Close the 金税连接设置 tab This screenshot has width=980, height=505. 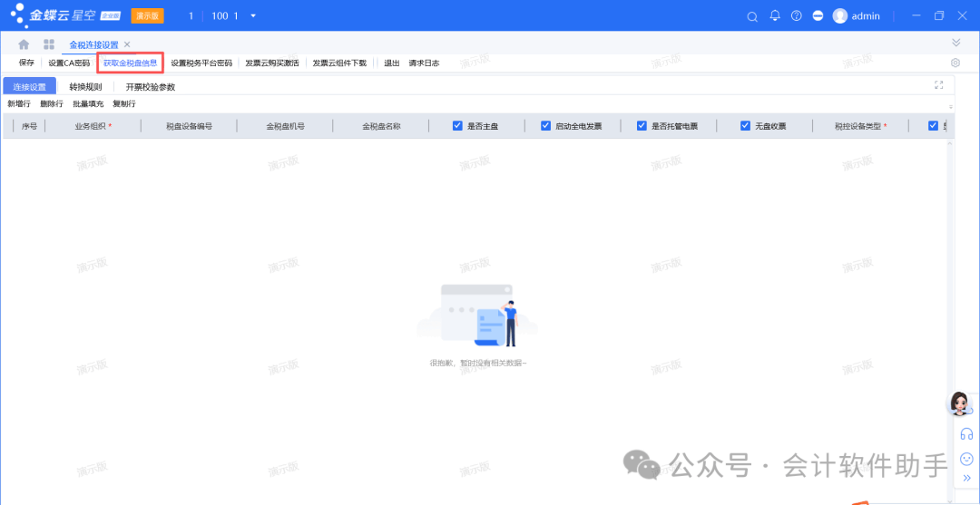[x=127, y=44]
